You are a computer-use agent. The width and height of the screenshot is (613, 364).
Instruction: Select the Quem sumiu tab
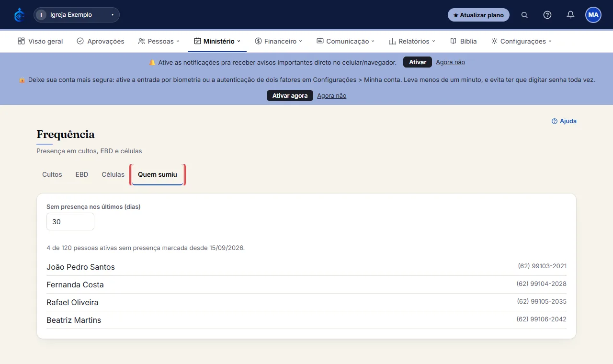[x=158, y=174]
